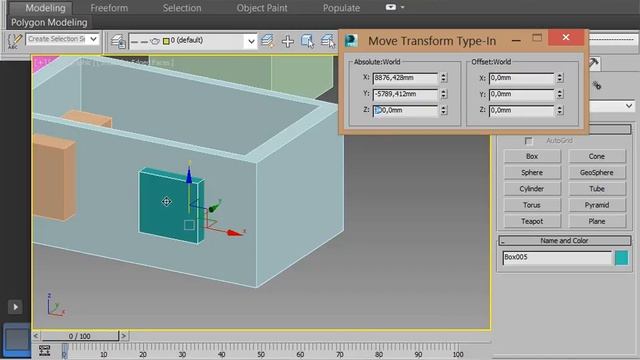Click the Absolute Y field -5789,412mm
The width and height of the screenshot is (640, 360).
(405, 94)
